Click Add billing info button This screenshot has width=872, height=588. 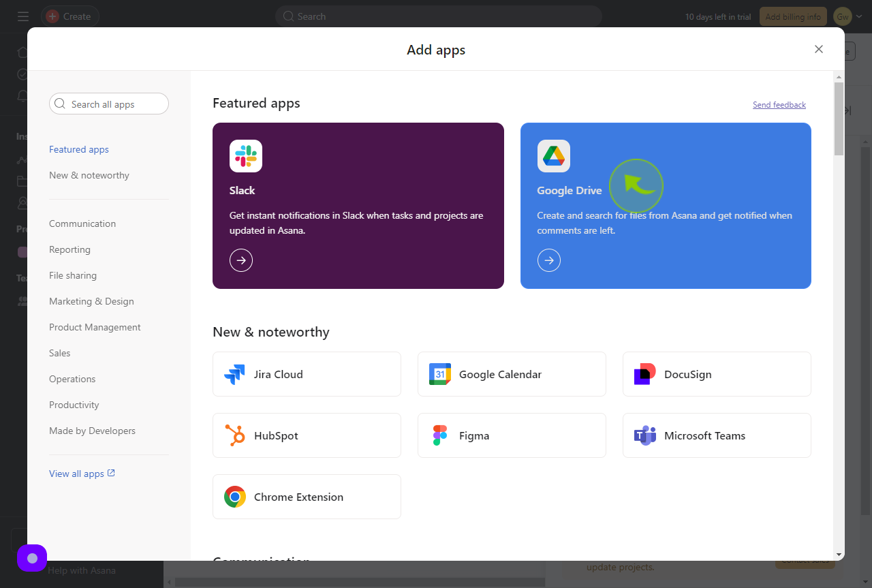tap(793, 16)
